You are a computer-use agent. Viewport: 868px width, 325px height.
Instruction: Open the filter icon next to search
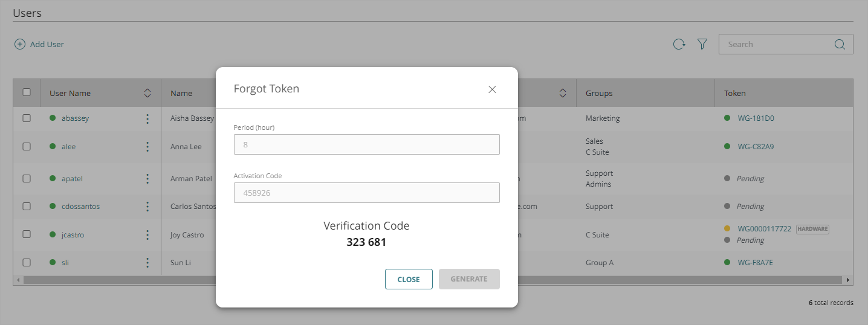(702, 44)
